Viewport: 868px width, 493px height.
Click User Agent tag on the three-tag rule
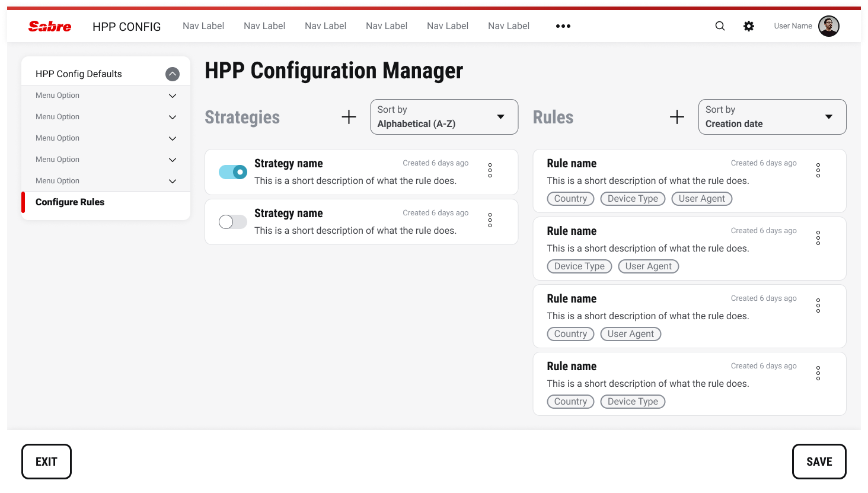pyautogui.click(x=702, y=199)
